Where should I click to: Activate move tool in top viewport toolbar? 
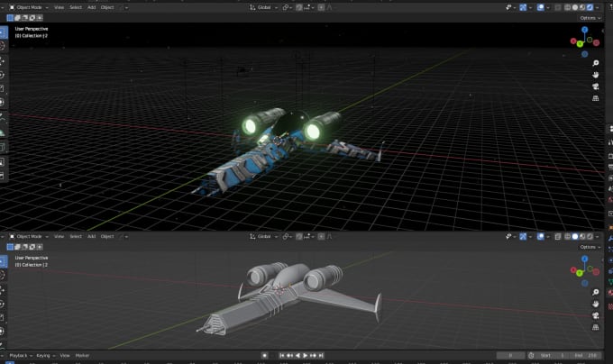(3, 61)
